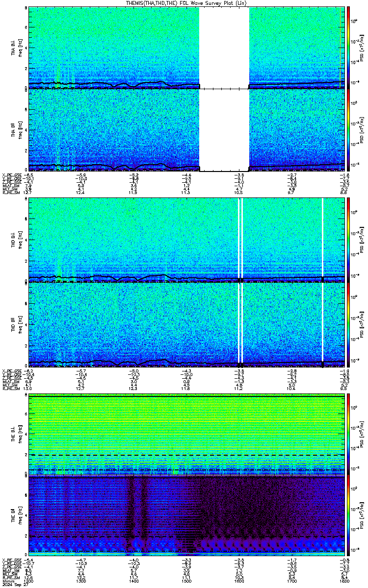Select the THD BL PSD color bar
The width and height of the screenshot is (368, 588).
348,240
